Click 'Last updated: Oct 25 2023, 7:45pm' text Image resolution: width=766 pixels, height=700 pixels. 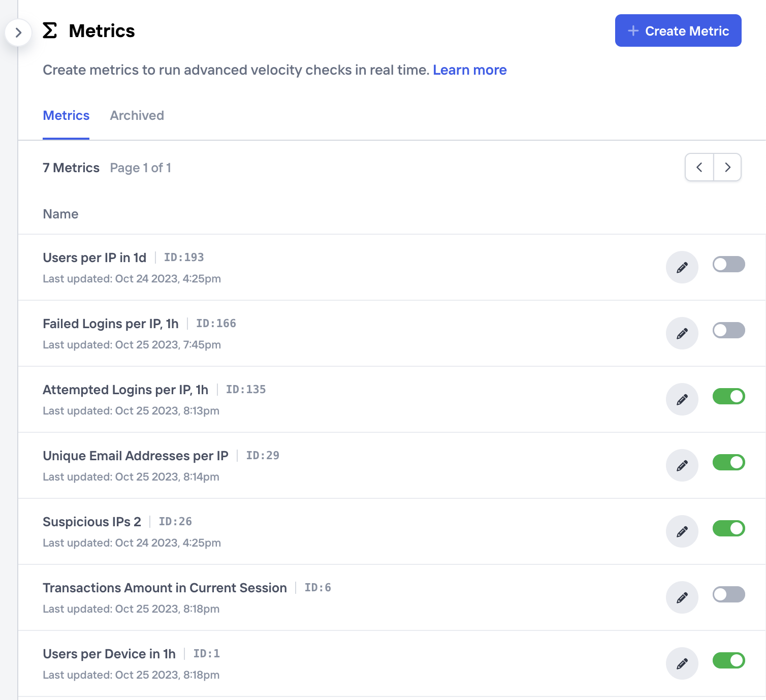(x=132, y=345)
